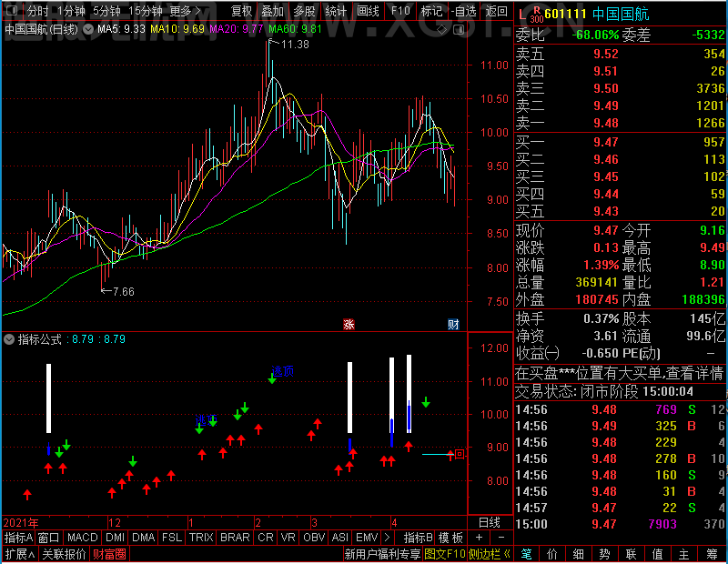Click the minus zoom-out button

click(x=501, y=537)
